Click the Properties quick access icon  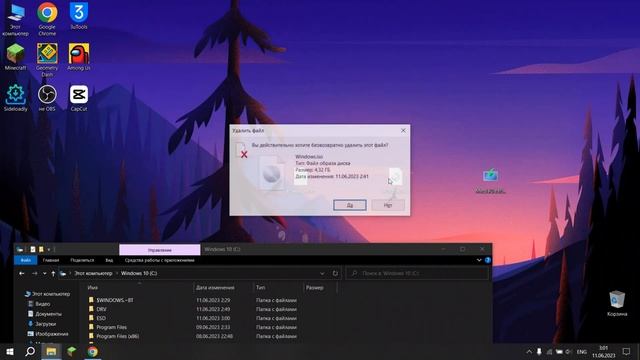32,249
